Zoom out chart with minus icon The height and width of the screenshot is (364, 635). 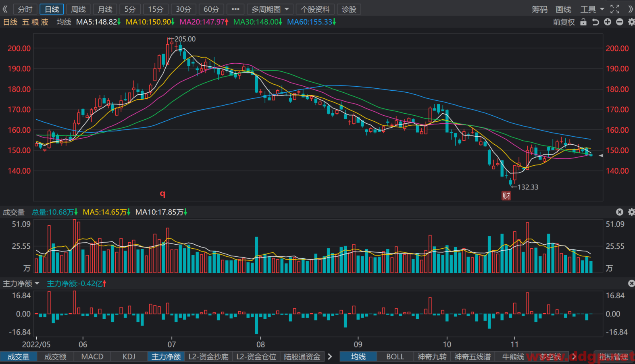[x=620, y=22]
